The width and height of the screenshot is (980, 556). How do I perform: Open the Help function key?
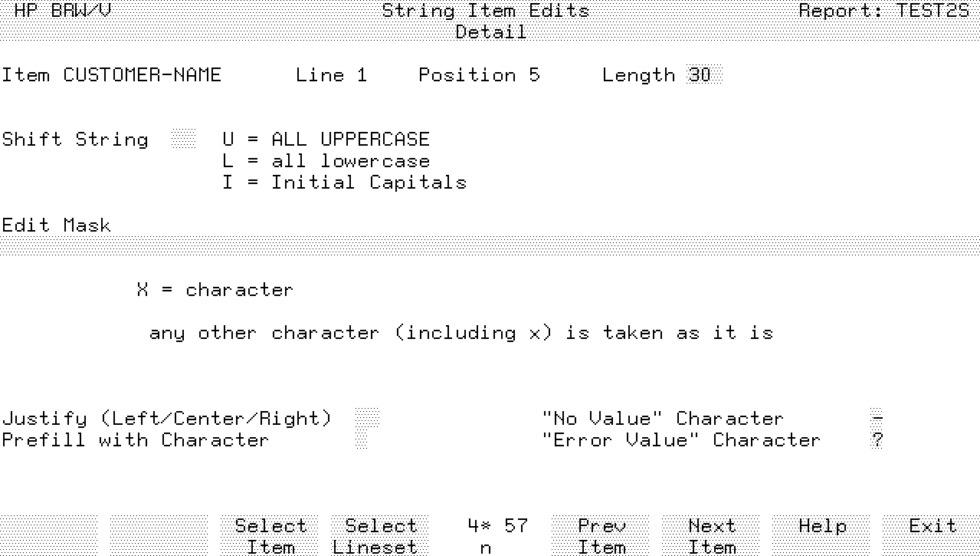(x=821, y=536)
